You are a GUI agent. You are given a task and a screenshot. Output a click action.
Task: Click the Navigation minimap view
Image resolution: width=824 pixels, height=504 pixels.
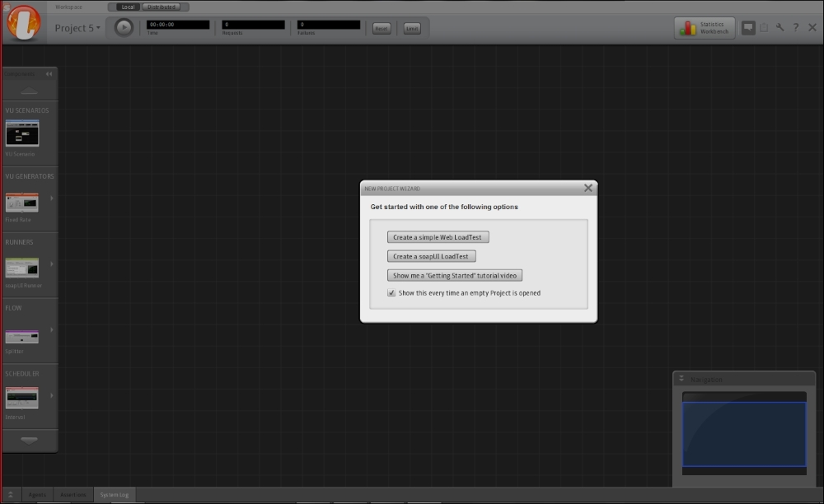pos(744,434)
